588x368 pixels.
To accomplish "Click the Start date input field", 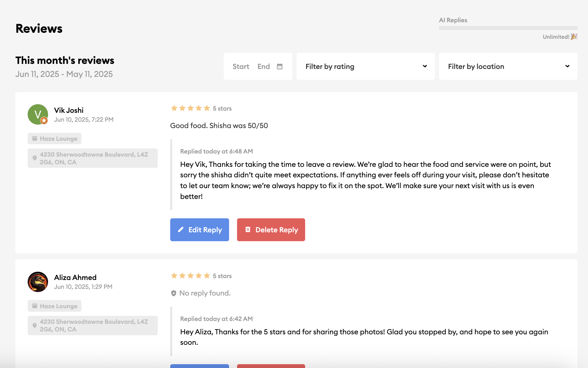I will point(241,66).
